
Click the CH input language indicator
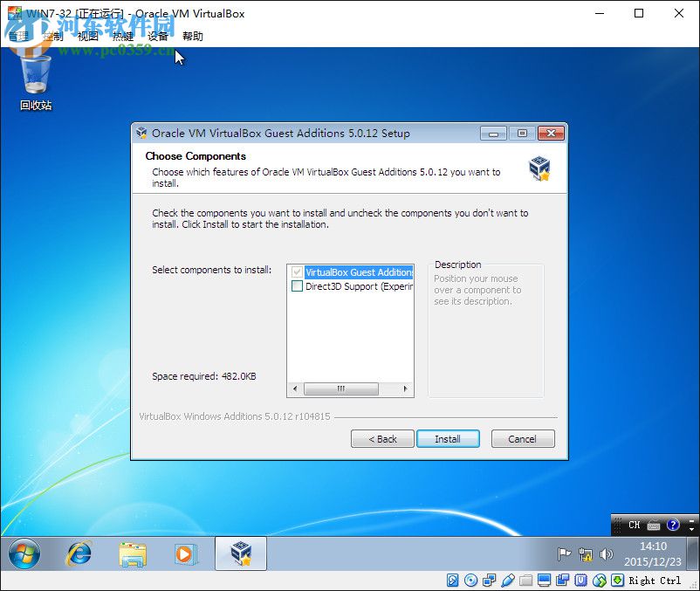pos(635,525)
